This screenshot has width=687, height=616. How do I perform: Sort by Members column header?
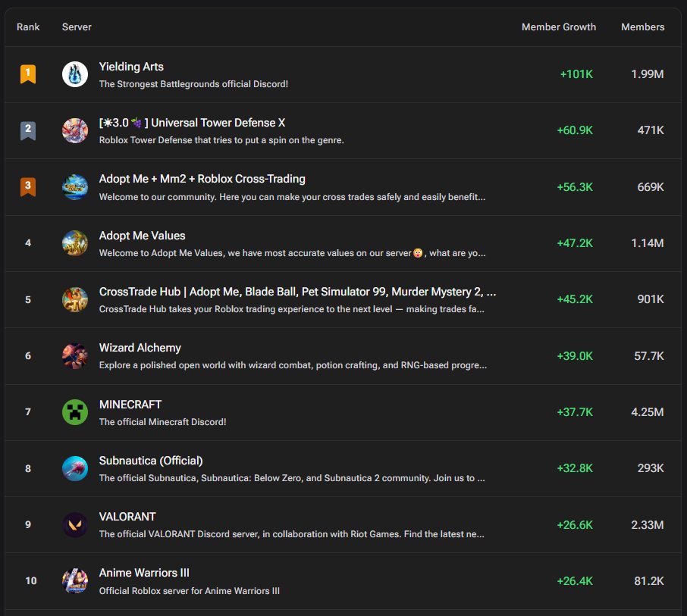coord(643,27)
